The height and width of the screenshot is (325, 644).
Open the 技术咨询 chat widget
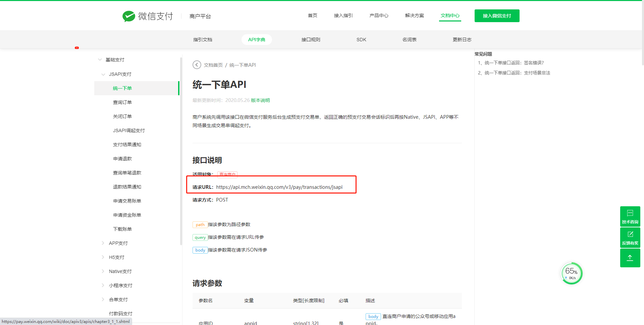coord(630,216)
